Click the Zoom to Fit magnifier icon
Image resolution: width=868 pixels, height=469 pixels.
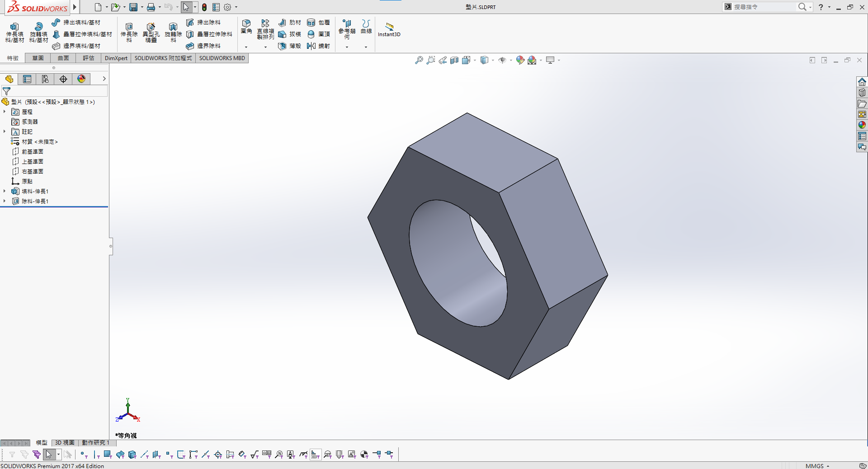[419, 60]
